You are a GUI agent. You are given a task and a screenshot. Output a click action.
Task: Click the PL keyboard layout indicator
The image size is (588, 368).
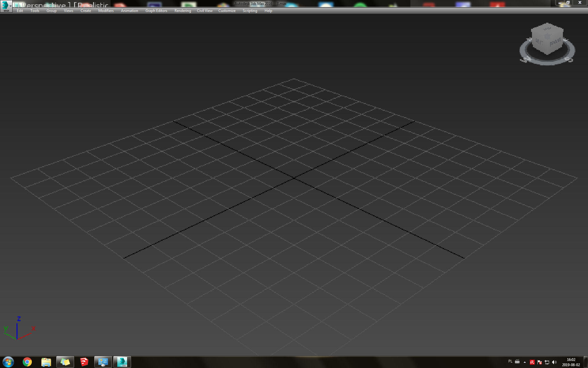[x=511, y=362]
